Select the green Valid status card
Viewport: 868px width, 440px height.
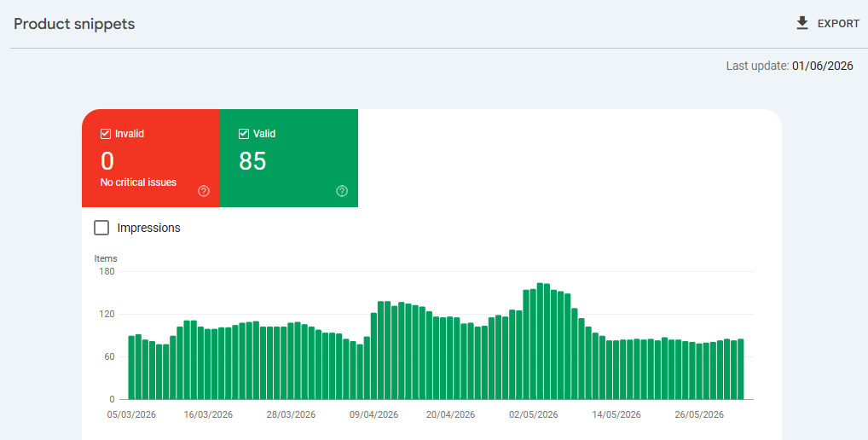point(289,159)
